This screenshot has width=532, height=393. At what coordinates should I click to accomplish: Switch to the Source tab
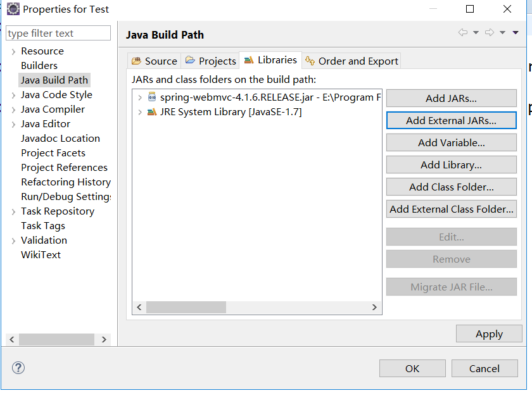[155, 61]
